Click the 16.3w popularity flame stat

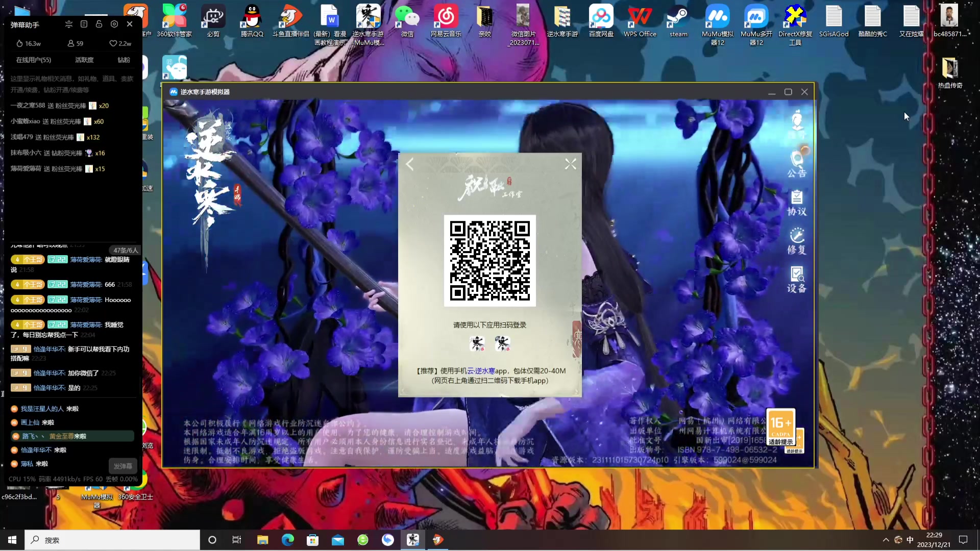pyautogui.click(x=29, y=43)
